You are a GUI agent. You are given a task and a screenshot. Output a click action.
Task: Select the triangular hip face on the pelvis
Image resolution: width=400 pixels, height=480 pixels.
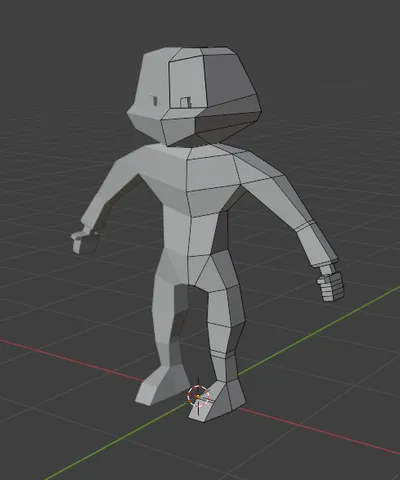click(x=202, y=271)
